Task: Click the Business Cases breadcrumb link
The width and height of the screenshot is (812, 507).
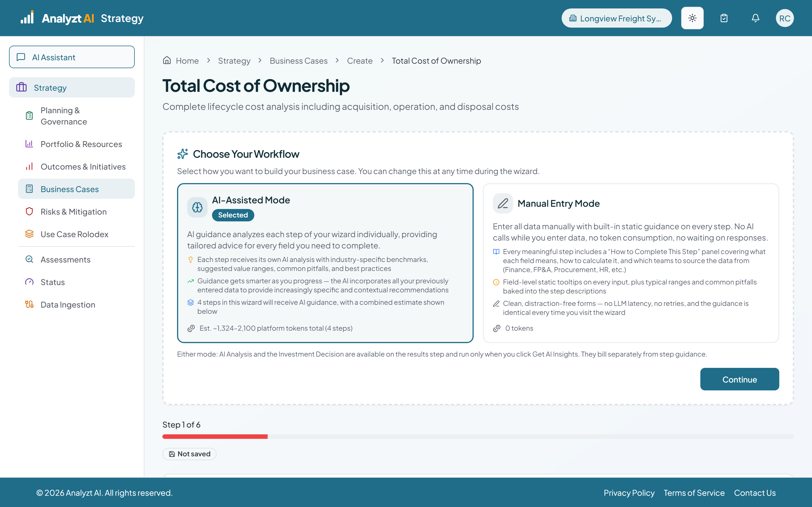Action: (x=299, y=61)
